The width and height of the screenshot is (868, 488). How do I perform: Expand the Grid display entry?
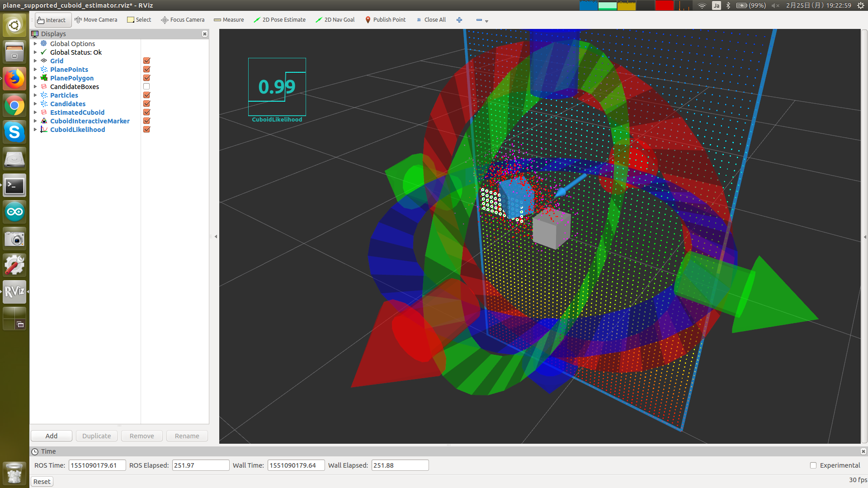point(35,61)
